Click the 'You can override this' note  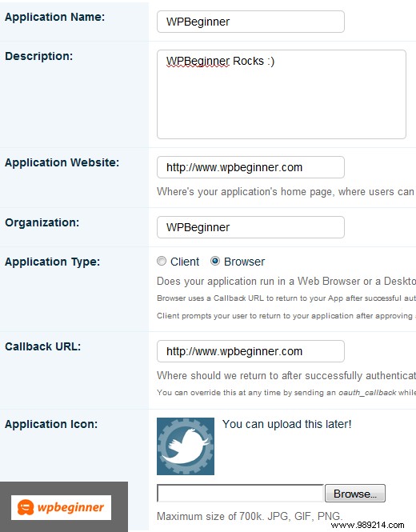[286, 393]
